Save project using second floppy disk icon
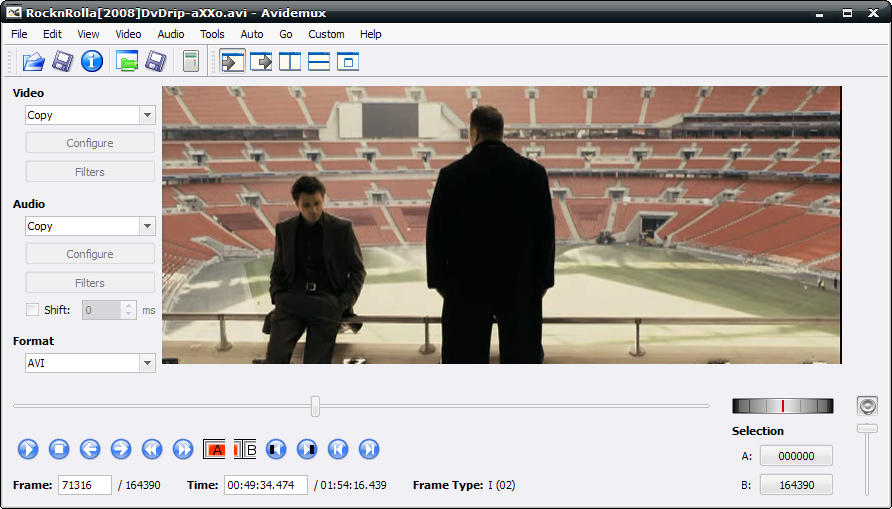892x509 pixels. (x=156, y=61)
